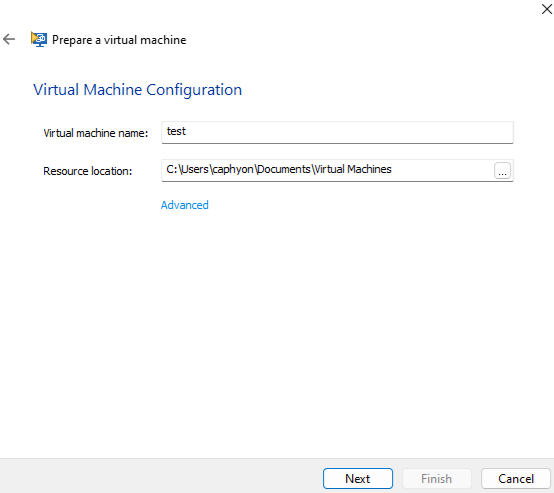Click the greyed-out Finish button
Screen dimensions: 554x493
[x=436, y=479]
